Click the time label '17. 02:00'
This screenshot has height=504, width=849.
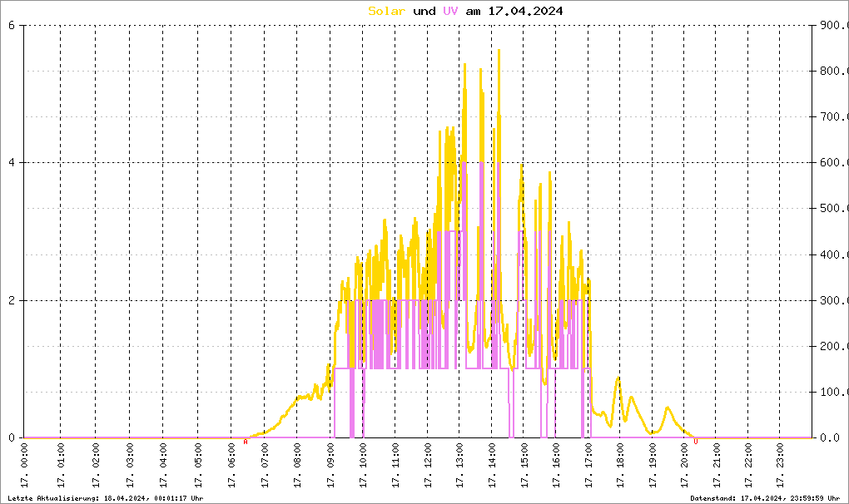pyautogui.click(x=96, y=466)
